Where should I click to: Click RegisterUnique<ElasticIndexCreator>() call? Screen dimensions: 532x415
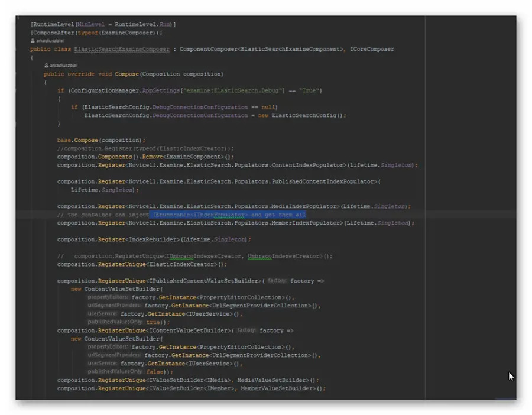click(142, 264)
